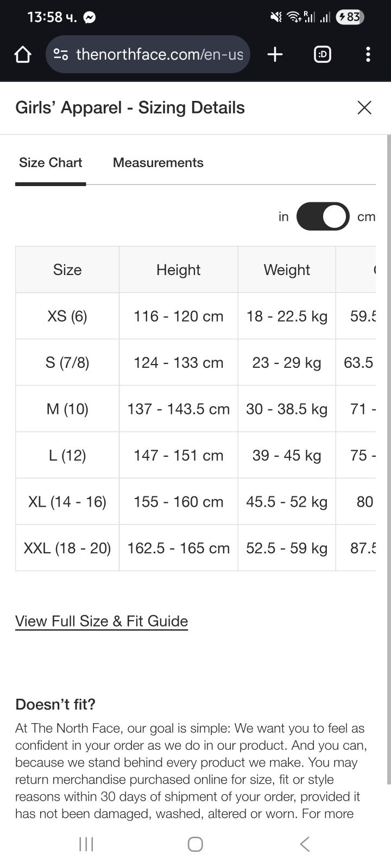Tap the Height column header

[x=179, y=270]
